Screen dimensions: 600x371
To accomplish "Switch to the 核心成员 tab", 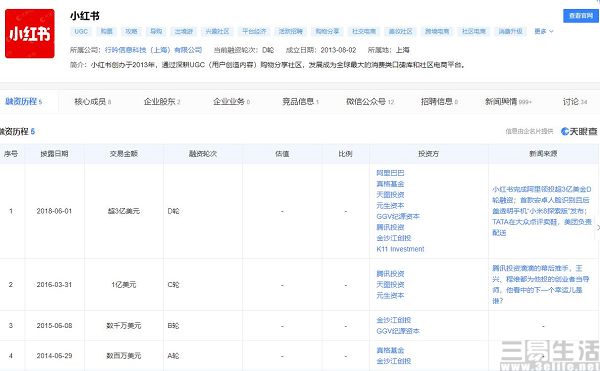I will click(x=93, y=101).
